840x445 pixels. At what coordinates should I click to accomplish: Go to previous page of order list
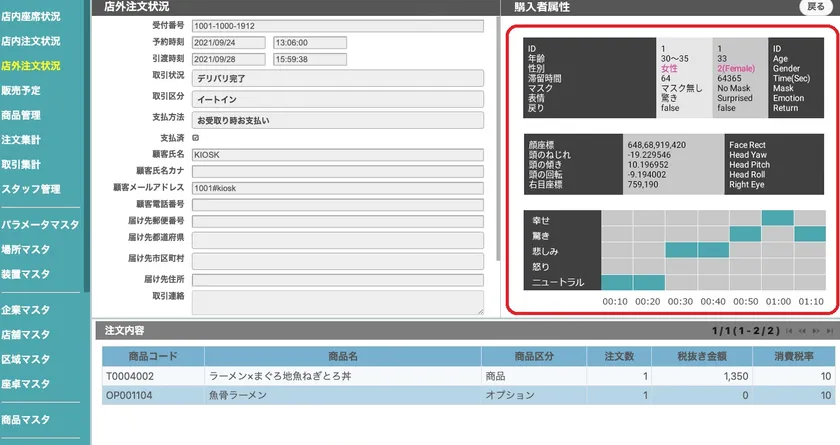coord(802,330)
